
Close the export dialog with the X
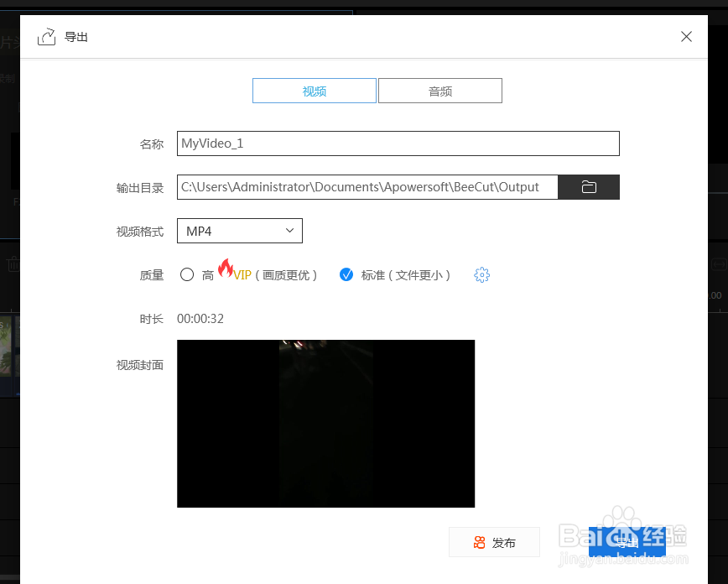(x=686, y=37)
